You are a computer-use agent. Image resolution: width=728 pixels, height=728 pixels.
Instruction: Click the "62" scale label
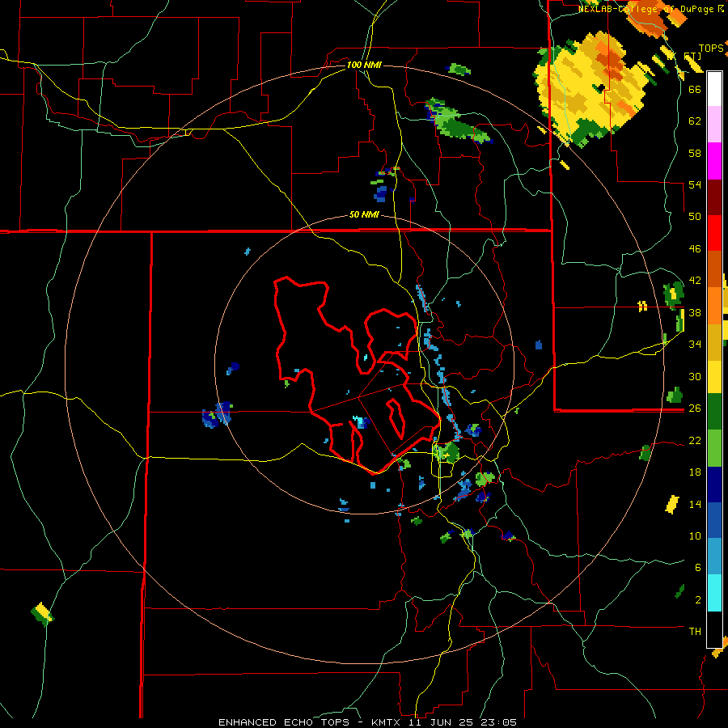[x=695, y=121]
